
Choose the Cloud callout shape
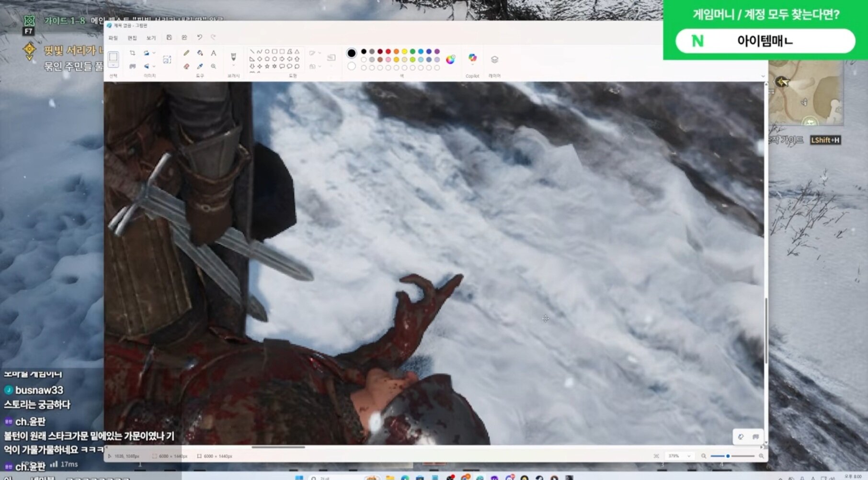click(297, 66)
